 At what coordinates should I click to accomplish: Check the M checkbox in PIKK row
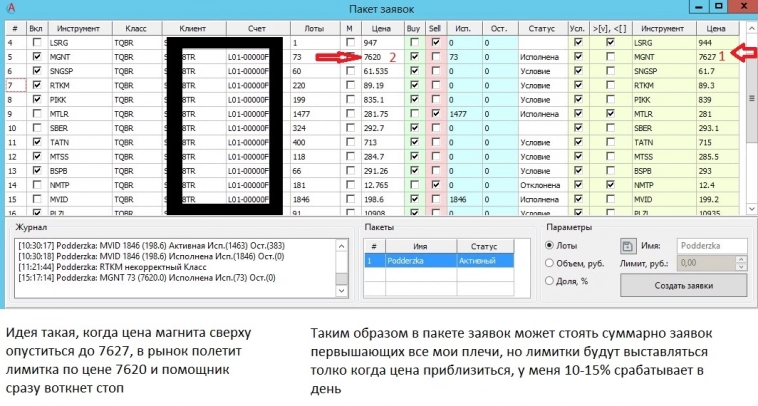350,99
